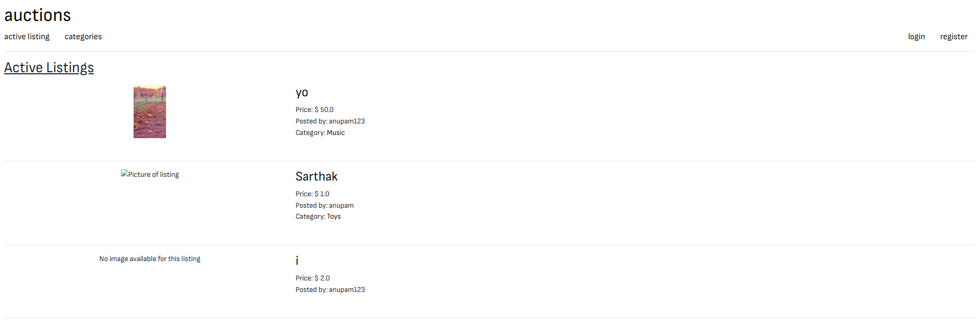Click Posted by anupam text

[x=324, y=206]
